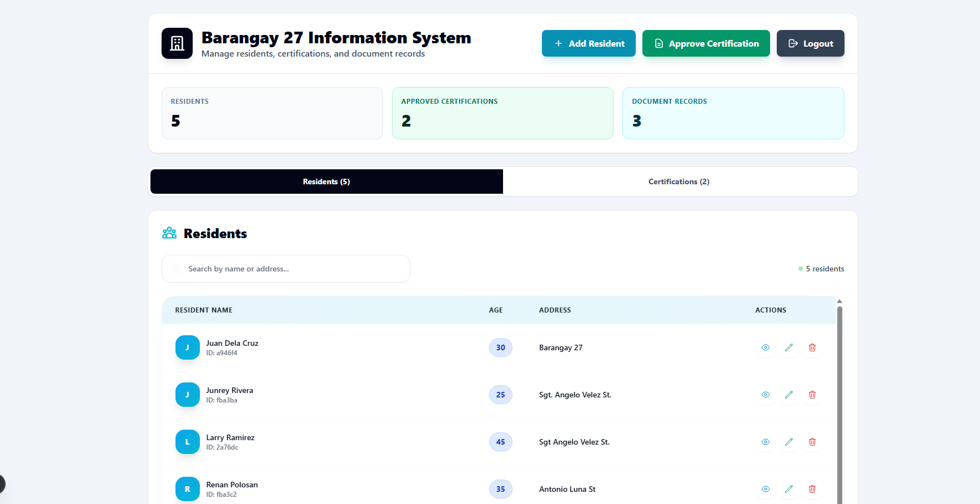Click the ID: a946f4 text
The image size is (980, 504).
tap(222, 353)
